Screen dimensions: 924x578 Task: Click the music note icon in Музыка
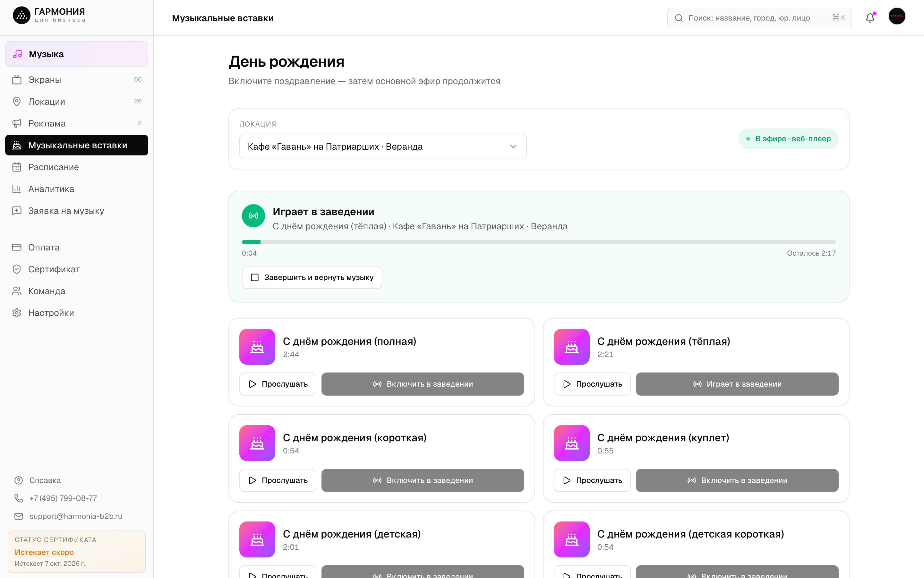point(18,54)
